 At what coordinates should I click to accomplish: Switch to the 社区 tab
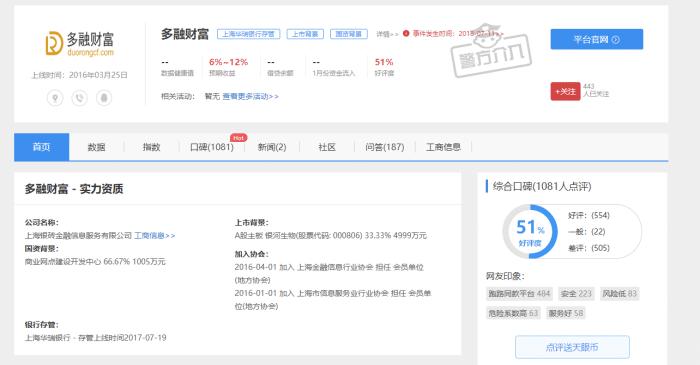pyautogui.click(x=327, y=147)
